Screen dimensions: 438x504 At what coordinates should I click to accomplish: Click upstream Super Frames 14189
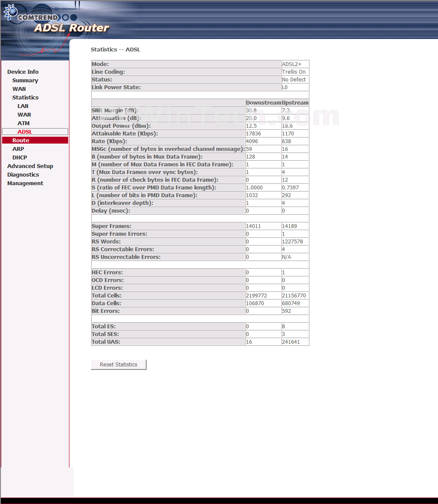click(x=290, y=226)
